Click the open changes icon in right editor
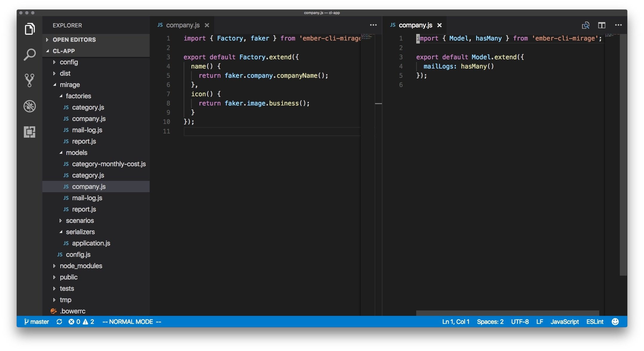644x351 pixels. 586,25
